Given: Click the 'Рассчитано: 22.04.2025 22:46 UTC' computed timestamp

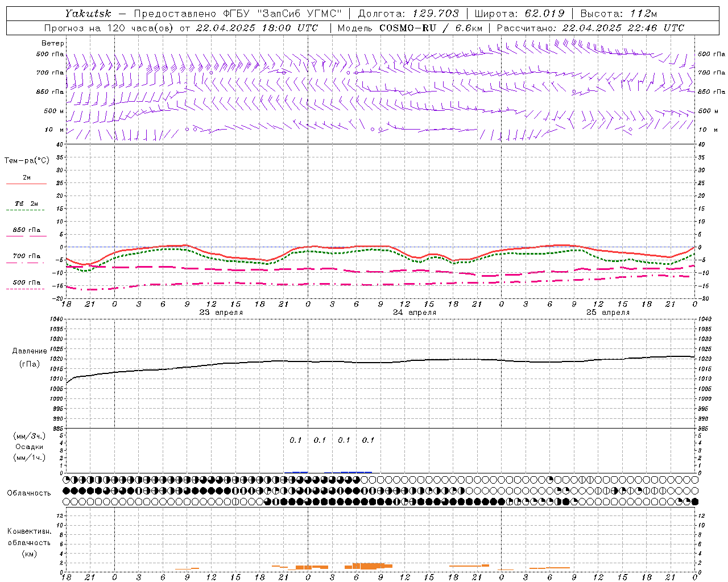Looking at the screenshot, I should (x=590, y=28).
